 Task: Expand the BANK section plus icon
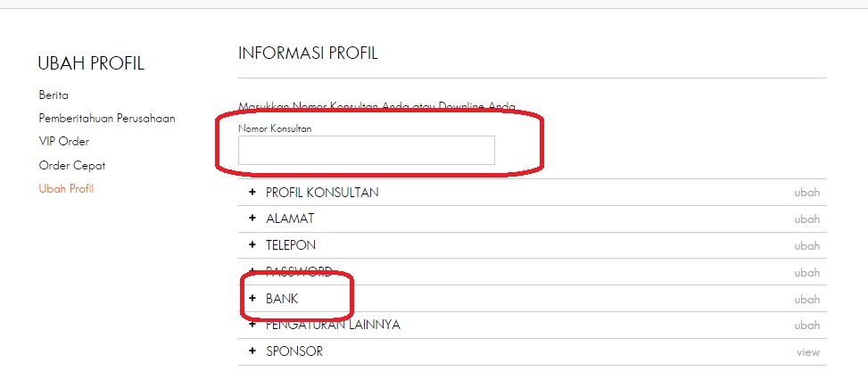tap(252, 299)
